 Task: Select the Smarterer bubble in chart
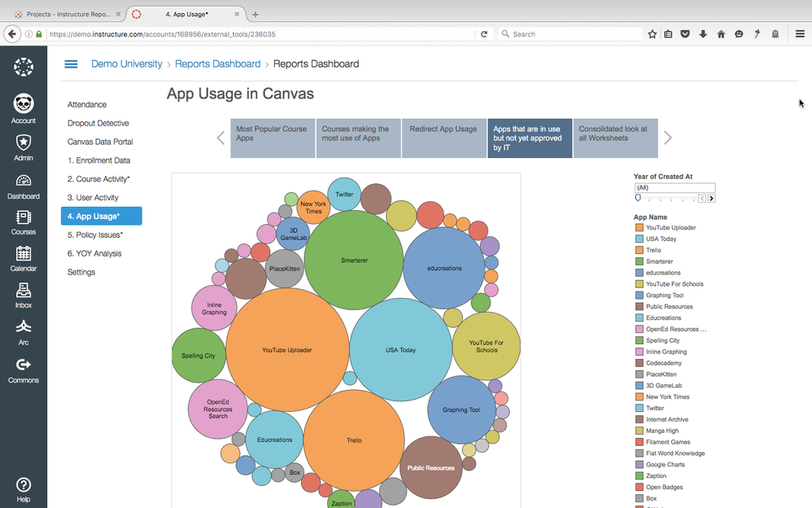(x=354, y=261)
